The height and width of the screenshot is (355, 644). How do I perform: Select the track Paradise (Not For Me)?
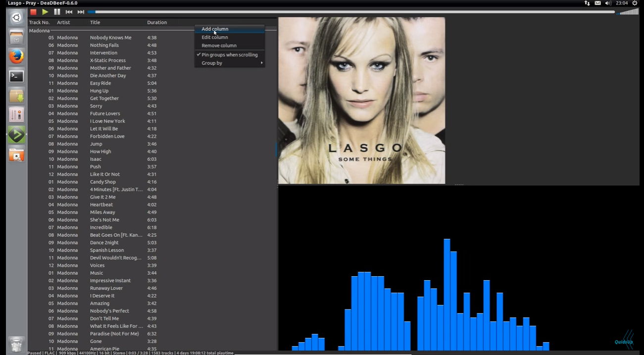(152, 334)
